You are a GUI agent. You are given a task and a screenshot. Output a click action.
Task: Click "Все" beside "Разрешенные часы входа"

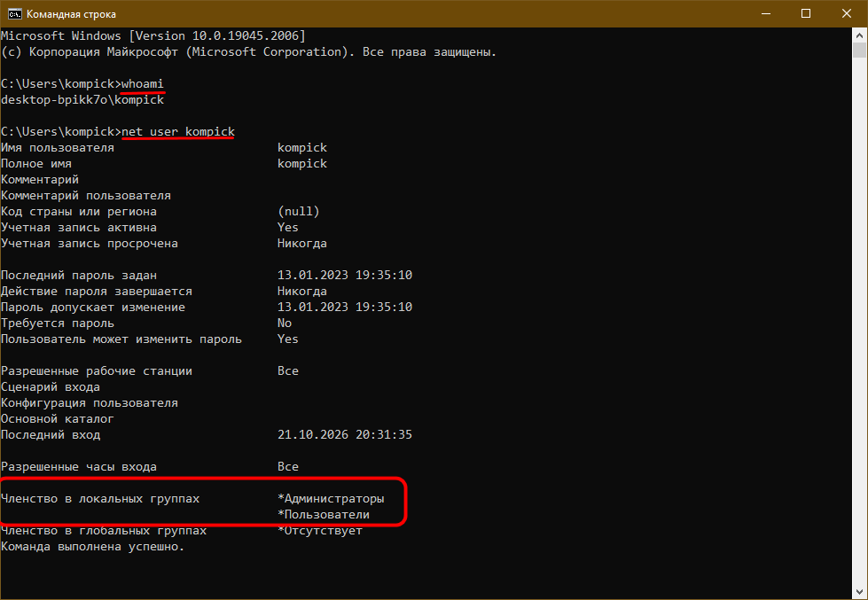pos(288,466)
